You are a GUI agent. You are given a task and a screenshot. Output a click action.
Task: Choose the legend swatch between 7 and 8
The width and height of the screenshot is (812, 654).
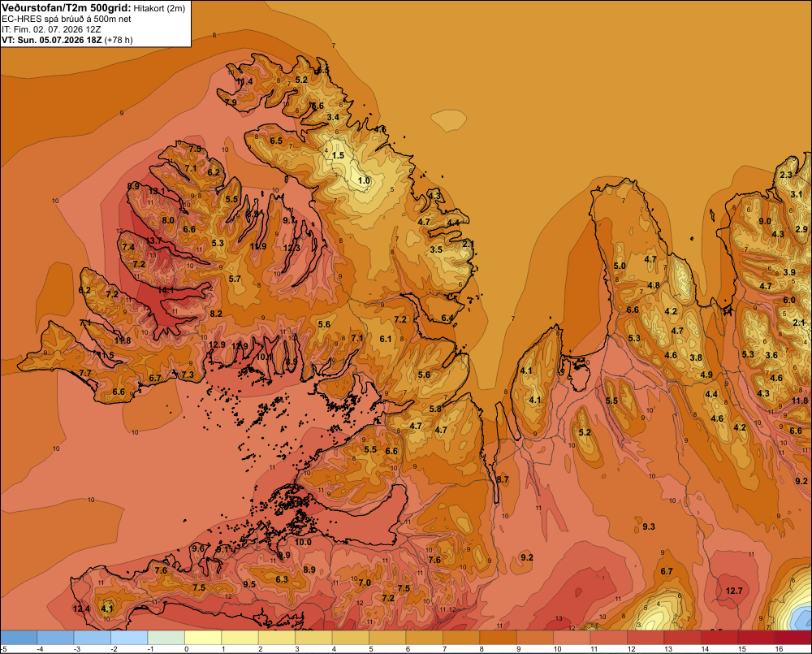click(461, 638)
